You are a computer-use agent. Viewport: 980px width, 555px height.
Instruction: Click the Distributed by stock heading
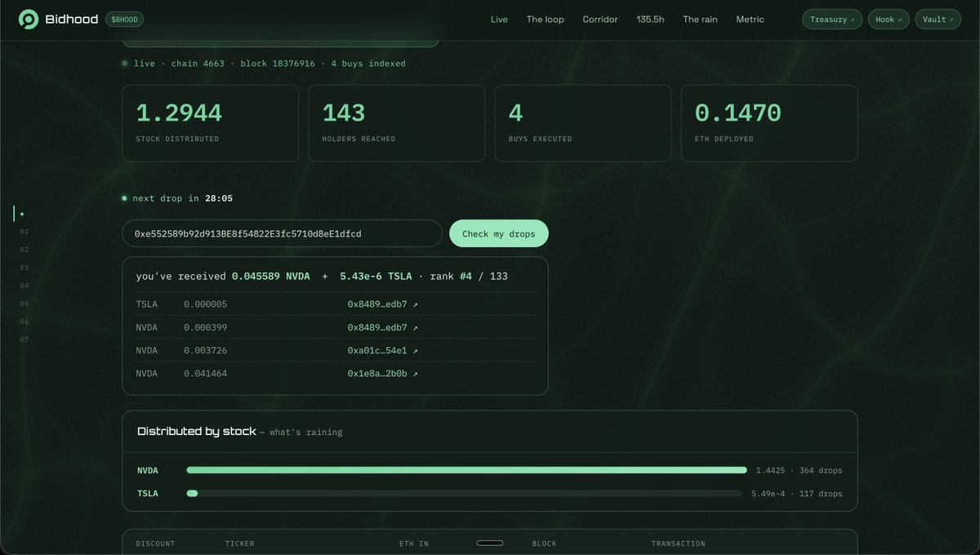click(x=196, y=431)
